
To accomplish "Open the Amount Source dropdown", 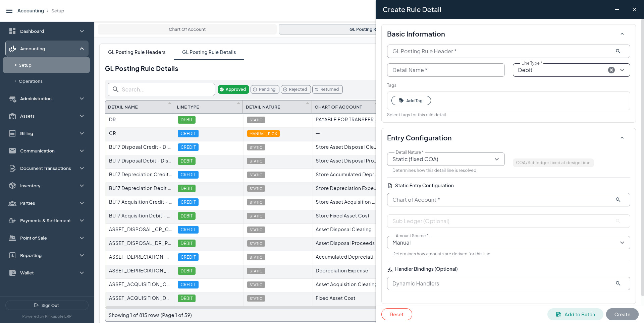I will tap(622, 243).
